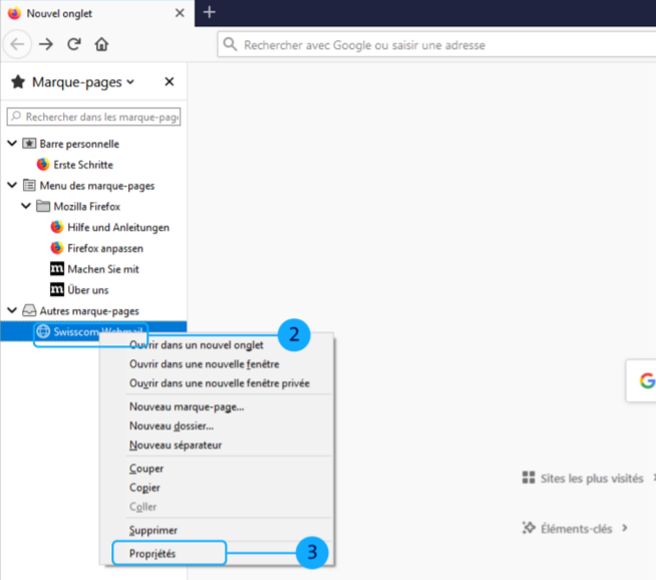Image resolution: width=656 pixels, height=580 pixels.
Task: Close the Marque-pages sidebar
Action: tap(169, 82)
